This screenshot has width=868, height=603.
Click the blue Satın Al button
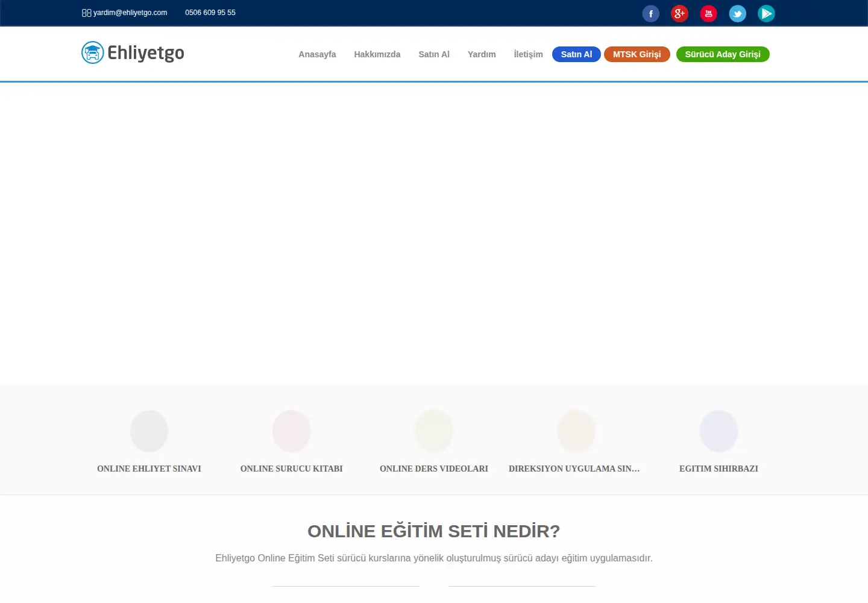point(576,54)
